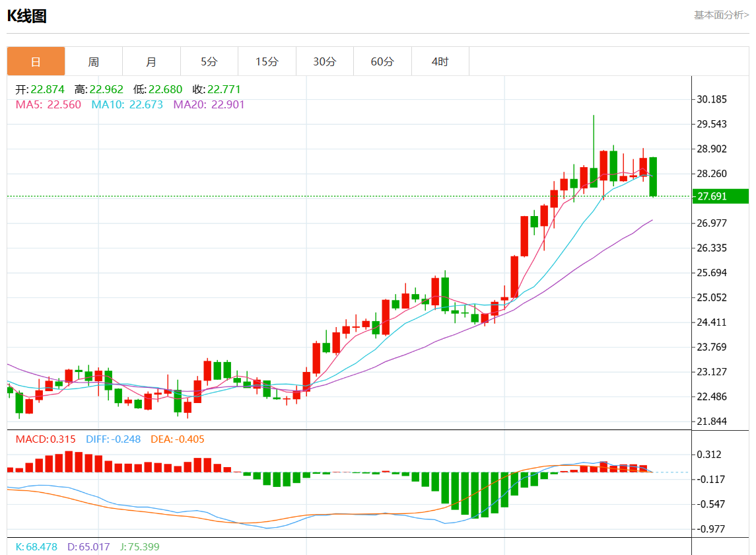Click the 29.543 price axis label
Viewport: 756px width, 555px height.
pos(712,124)
